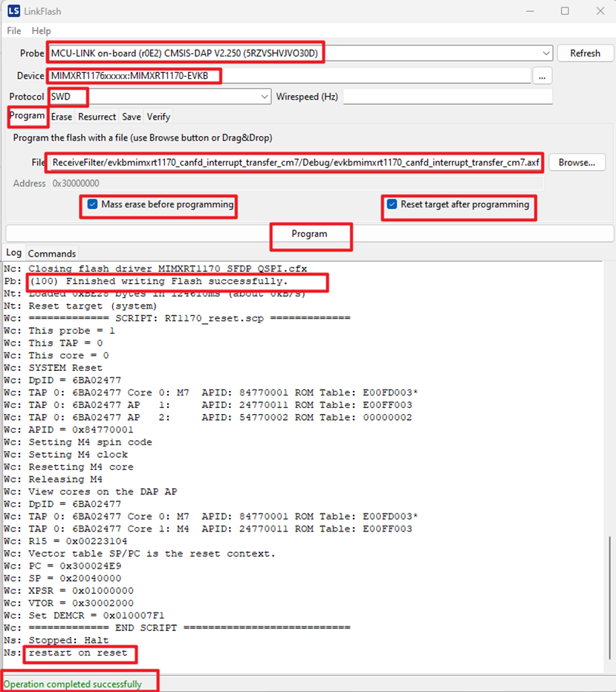The height and width of the screenshot is (692, 616).
Task: Switch to the Program tab
Action: (27, 116)
